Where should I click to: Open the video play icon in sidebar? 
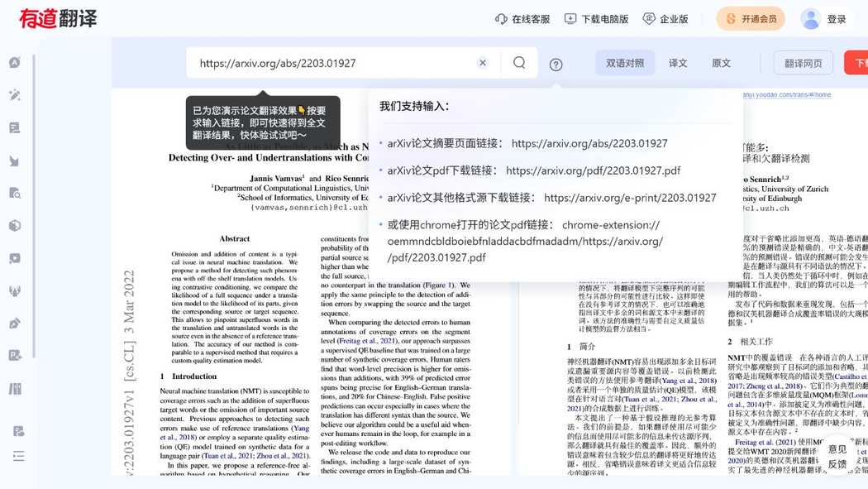[15, 258]
